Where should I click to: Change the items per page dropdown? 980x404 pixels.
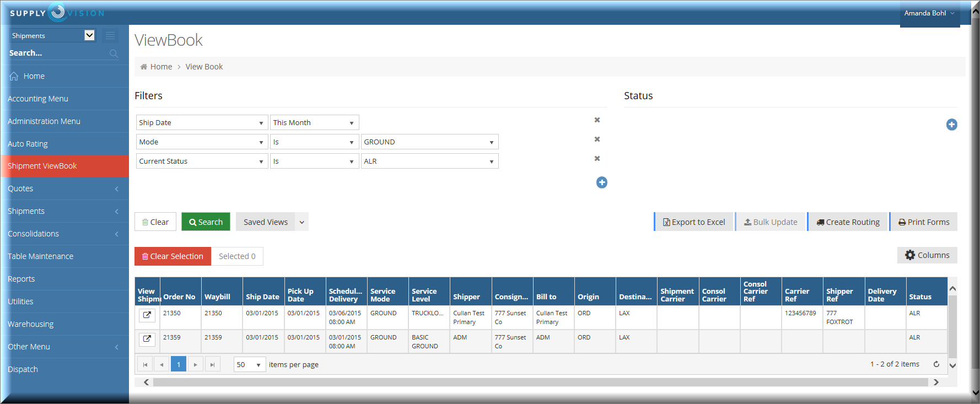click(250, 364)
